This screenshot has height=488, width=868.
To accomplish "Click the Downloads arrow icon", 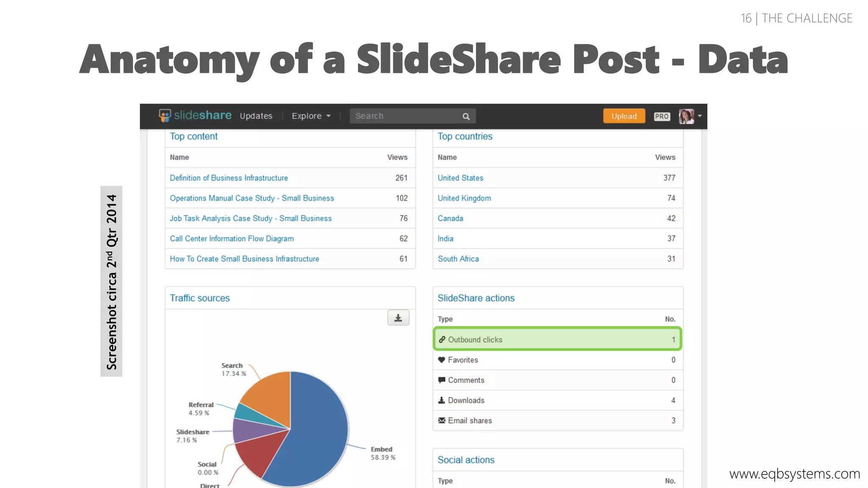I will click(441, 400).
